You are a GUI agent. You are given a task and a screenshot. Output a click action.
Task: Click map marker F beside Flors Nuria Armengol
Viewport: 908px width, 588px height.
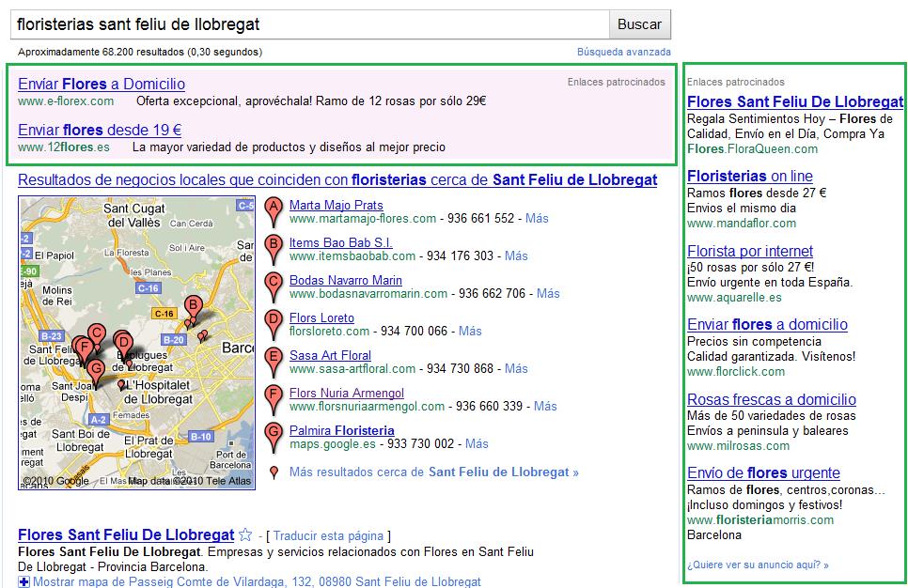274,400
